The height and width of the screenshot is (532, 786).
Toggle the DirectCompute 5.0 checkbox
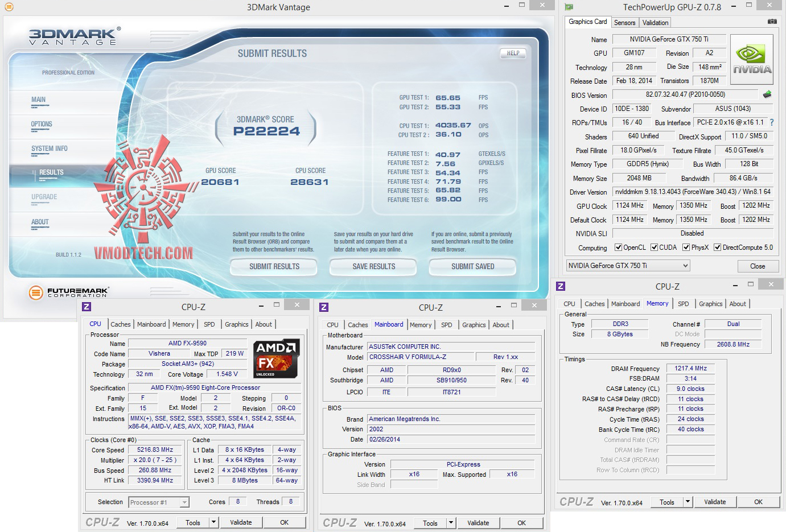[717, 248]
